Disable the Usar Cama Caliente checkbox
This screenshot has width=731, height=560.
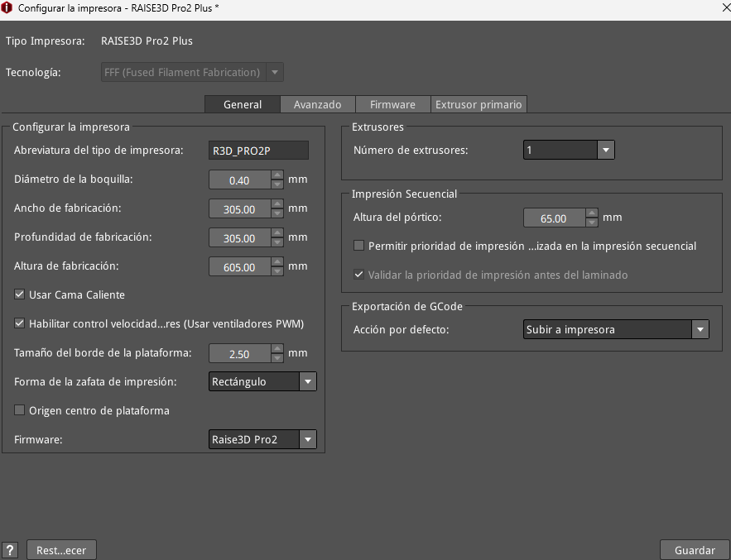coord(20,294)
